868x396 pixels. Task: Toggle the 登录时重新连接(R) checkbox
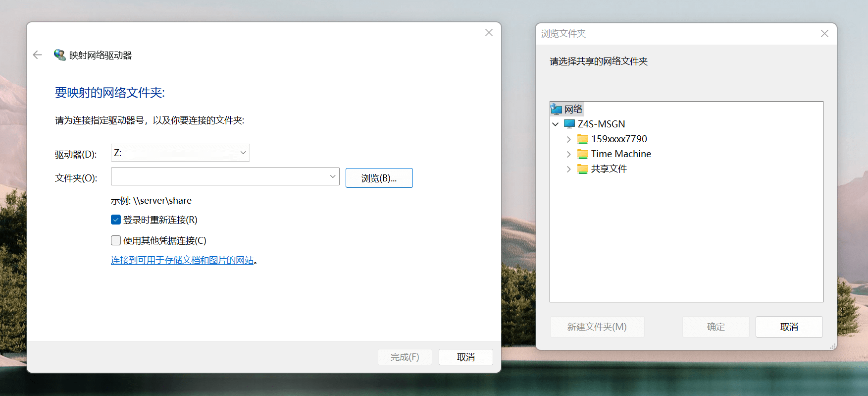(116, 220)
